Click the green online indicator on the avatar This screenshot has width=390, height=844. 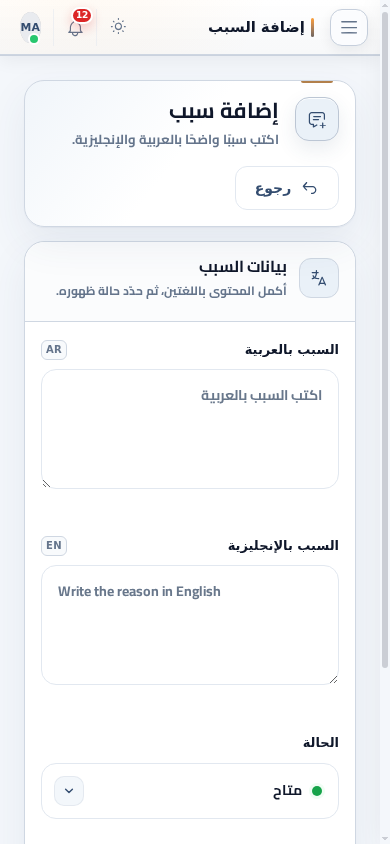click(34, 39)
